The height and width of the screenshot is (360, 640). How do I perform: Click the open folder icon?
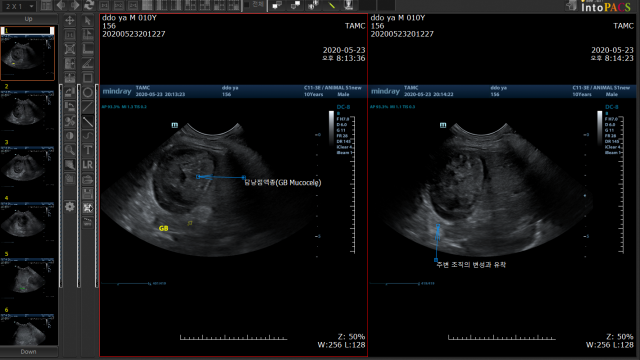click(87, 180)
